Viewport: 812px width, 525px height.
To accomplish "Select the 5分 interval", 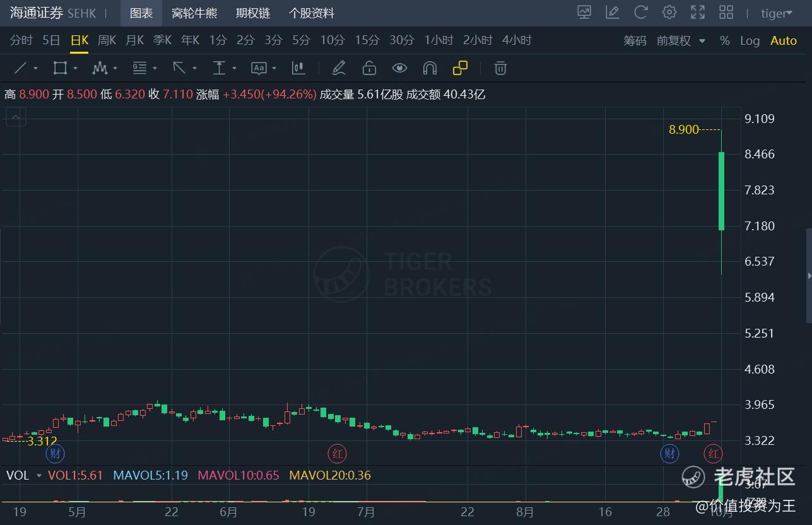I will point(301,40).
